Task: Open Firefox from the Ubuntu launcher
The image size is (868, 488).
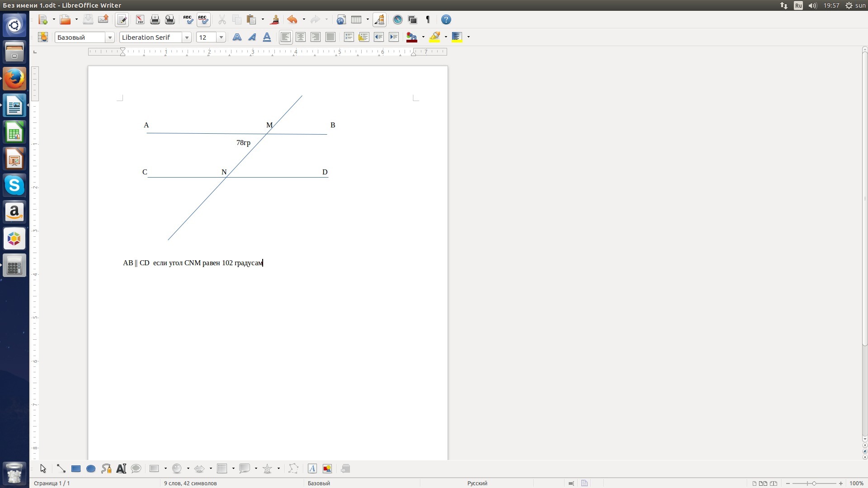Action: (x=14, y=79)
